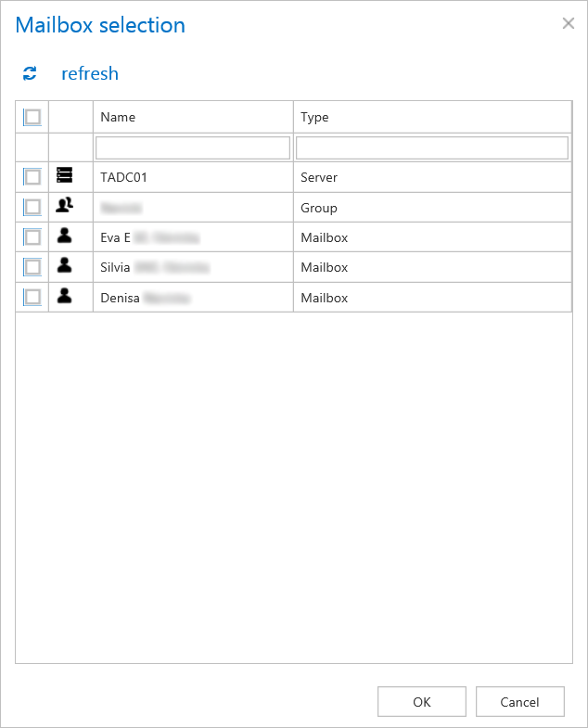588x728 pixels.
Task: Tick the checkbox for the Group row
Action: 32,207
